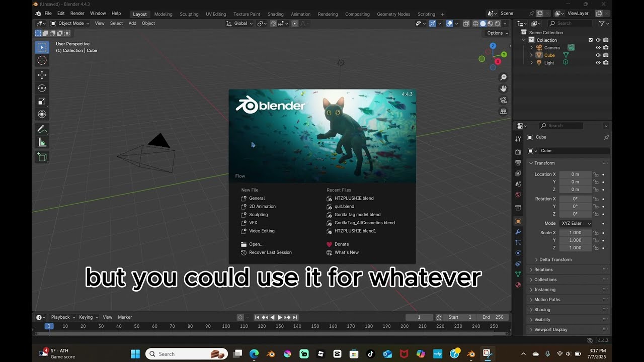Select the Cursor tool
644x362 pixels.
click(x=42, y=60)
